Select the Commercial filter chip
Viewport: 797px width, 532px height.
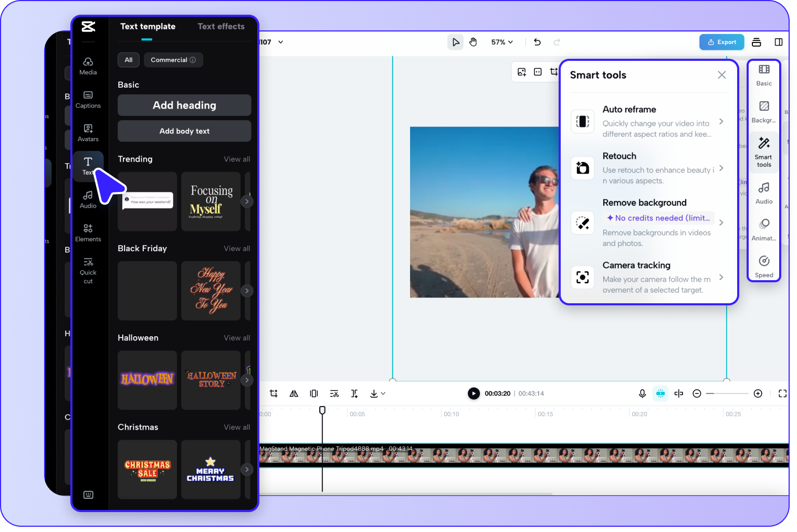(x=173, y=60)
